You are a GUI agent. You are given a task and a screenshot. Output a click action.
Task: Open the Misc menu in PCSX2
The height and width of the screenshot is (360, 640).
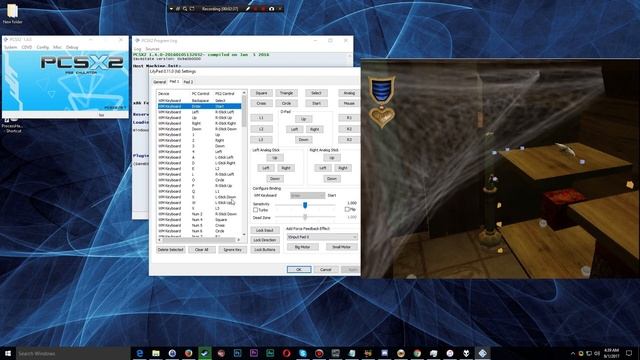58,47
